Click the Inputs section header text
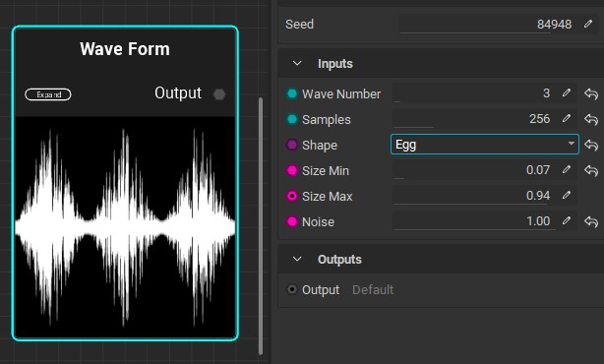The height and width of the screenshot is (364, 604). pyautogui.click(x=335, y=64)
